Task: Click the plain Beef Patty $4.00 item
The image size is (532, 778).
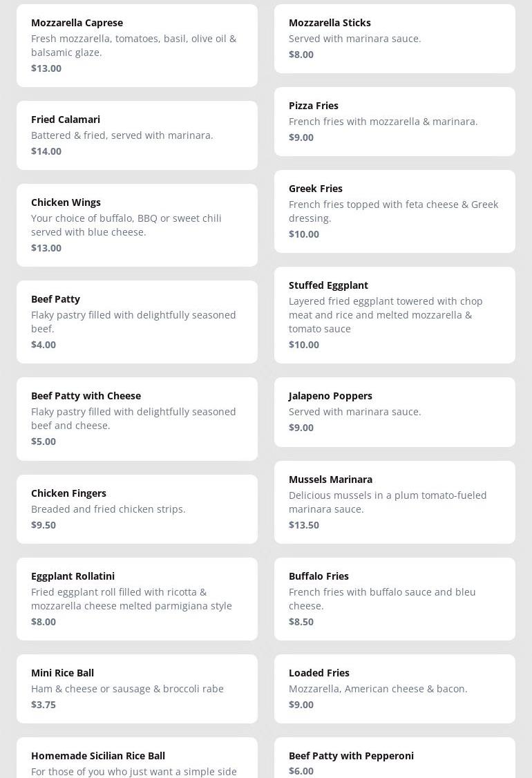Action: point(137,321)
